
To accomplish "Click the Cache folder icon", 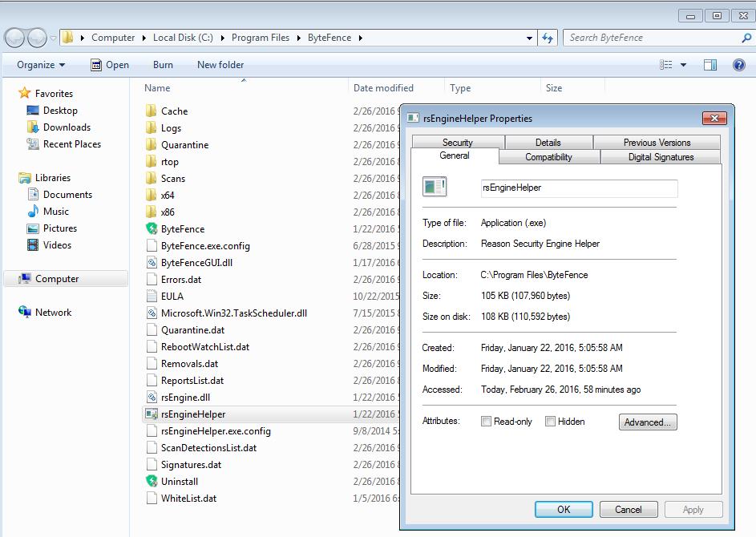I will click(x=152, y=111).
